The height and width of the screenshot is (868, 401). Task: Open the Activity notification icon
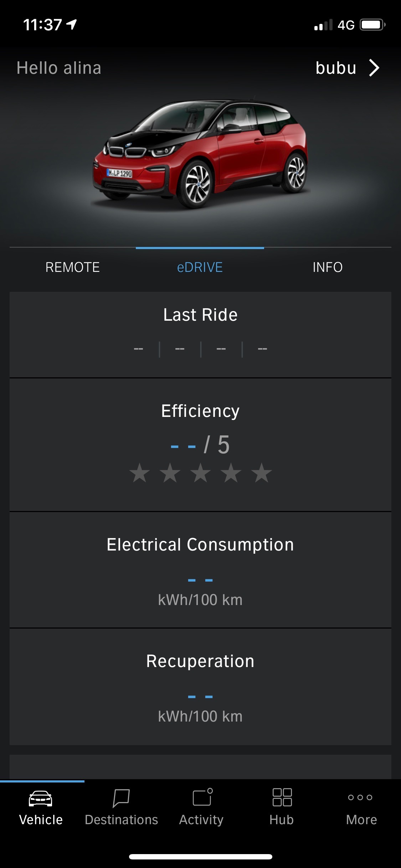(x=202, y=797)
